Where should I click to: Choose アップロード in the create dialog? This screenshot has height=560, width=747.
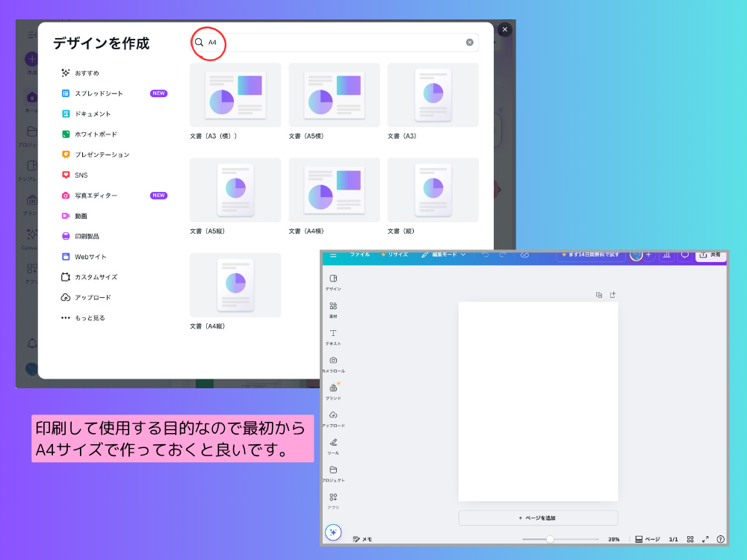tap(86, 298)
